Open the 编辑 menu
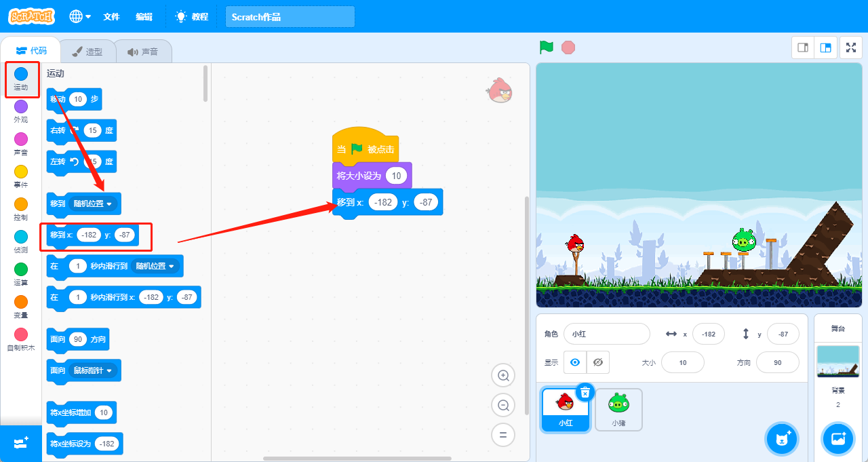Image resolution: width=868 pixels, height=462 pixels. pos(144,17)
